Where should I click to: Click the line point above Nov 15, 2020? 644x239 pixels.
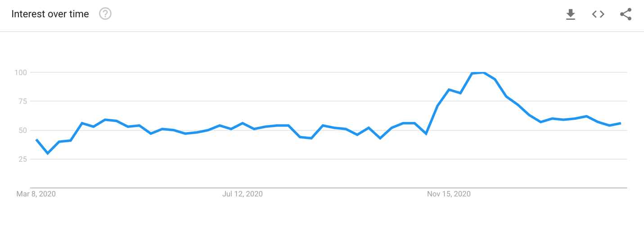point(449,90)
